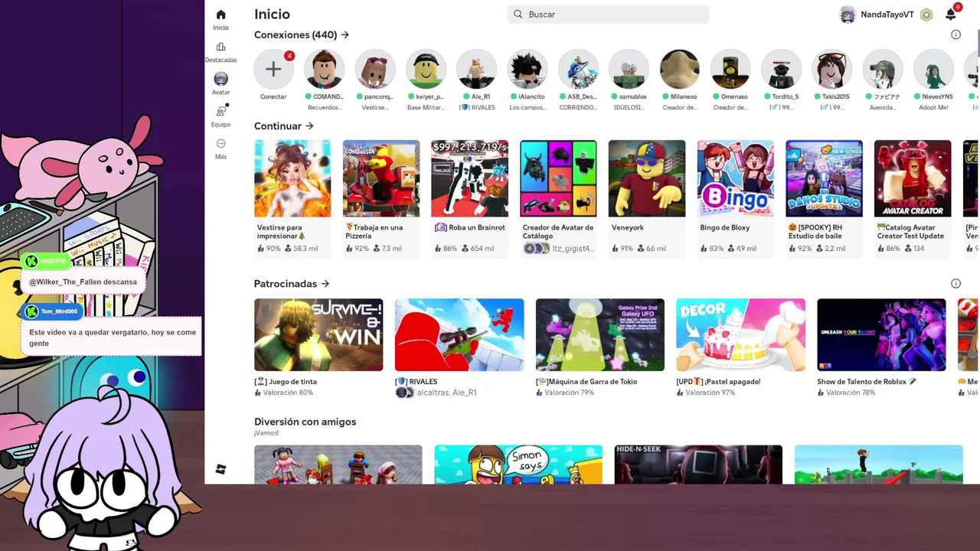
Task: Open samublox friend avatar
Action: [x=629, y=70]
